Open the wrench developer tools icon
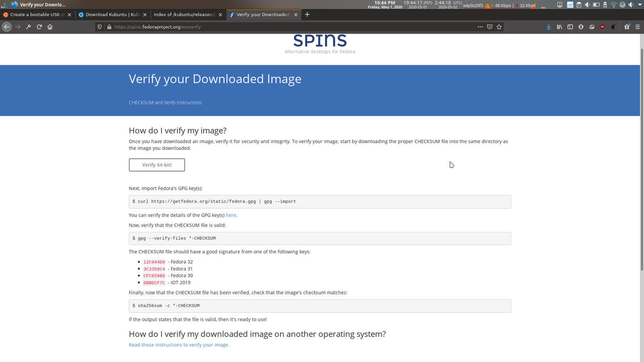 point(29,27)
